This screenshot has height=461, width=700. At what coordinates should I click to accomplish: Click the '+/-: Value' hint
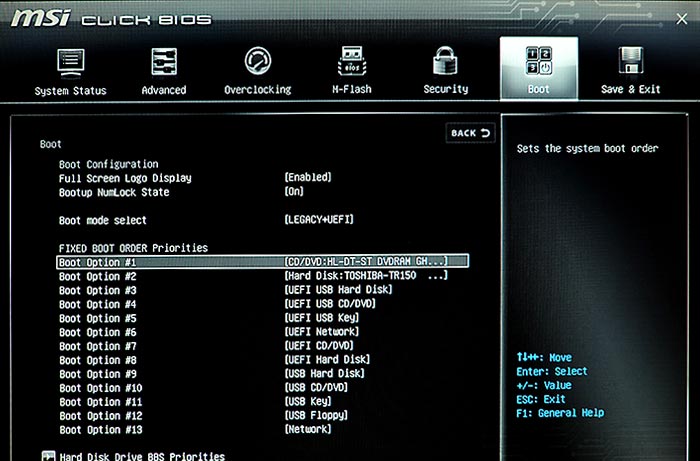(x=544, y=385)
